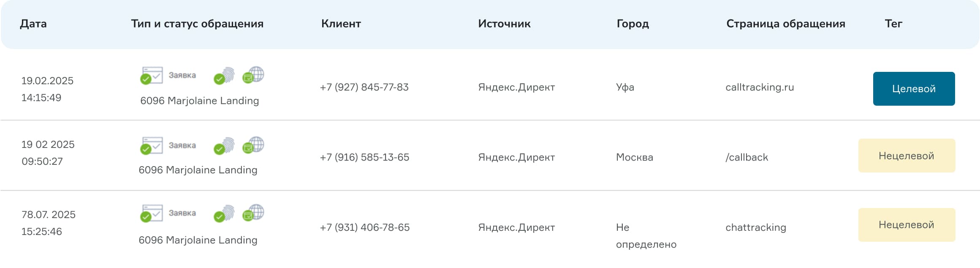Click the Целевой tag button
Screen dimensions: 980x268
coord(914,89)
